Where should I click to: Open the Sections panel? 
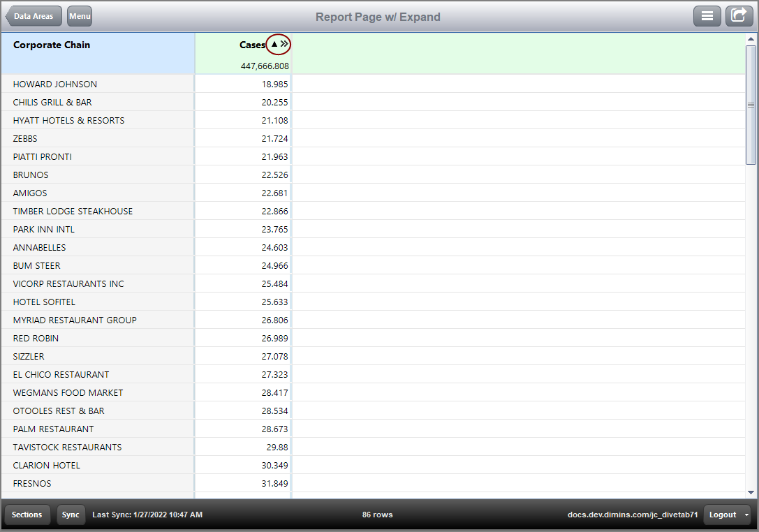[27, 515]
